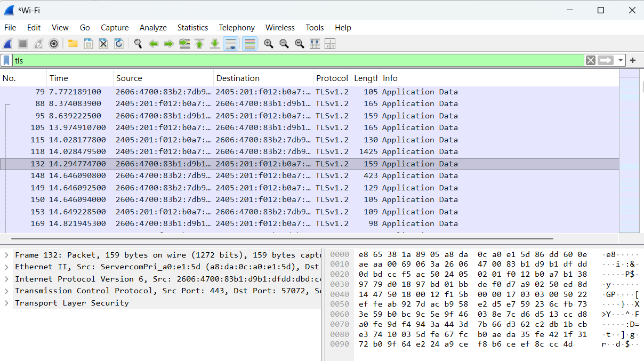Expand the Transport Layer Security row
644x361 pixels.
(x=6, y=303)
